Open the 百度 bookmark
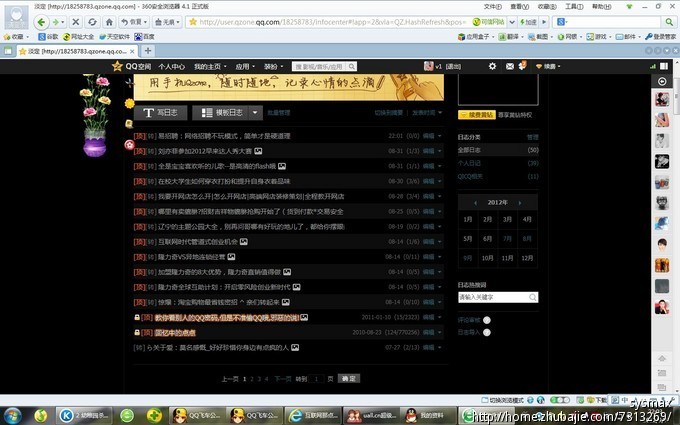The width and height of the screenshot is (680, 425). coord(144,37)
